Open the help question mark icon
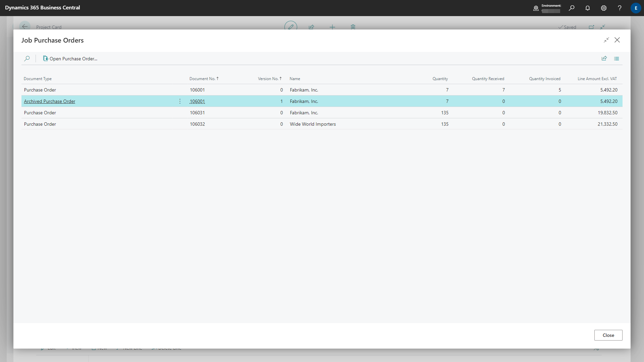The width and height of the screenshot is (644, 362). click(620, 8)
